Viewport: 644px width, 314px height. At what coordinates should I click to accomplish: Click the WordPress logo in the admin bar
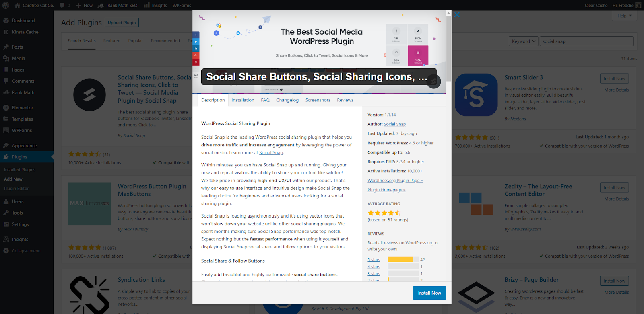coord(6,6)
